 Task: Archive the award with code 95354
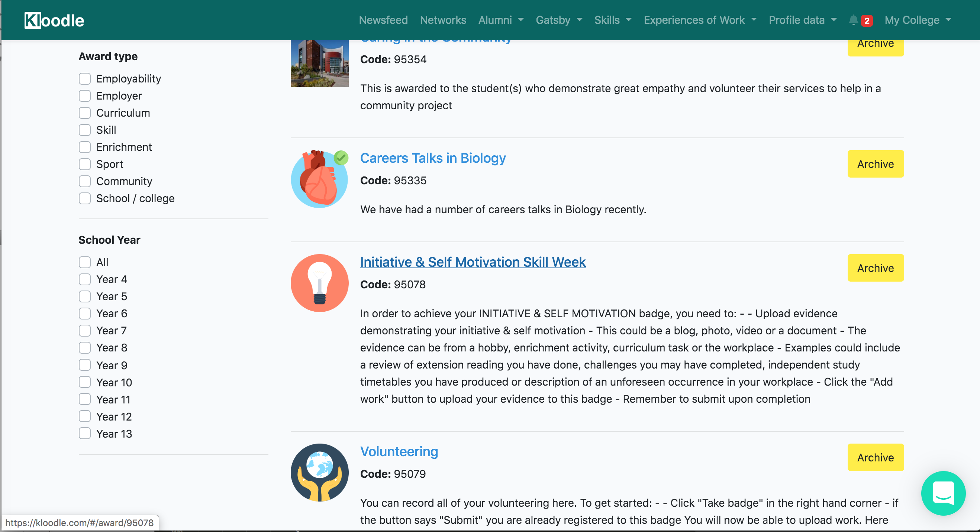point(876,48)
